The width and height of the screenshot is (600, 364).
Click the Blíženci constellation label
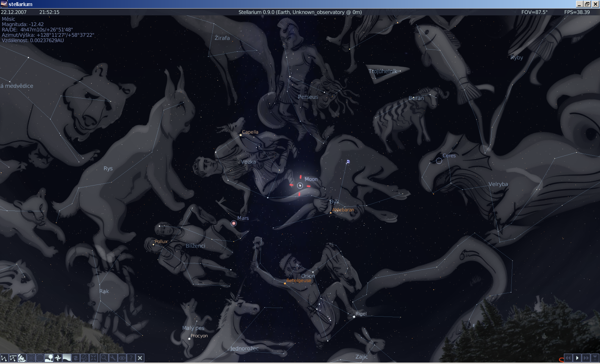point(195,246)
